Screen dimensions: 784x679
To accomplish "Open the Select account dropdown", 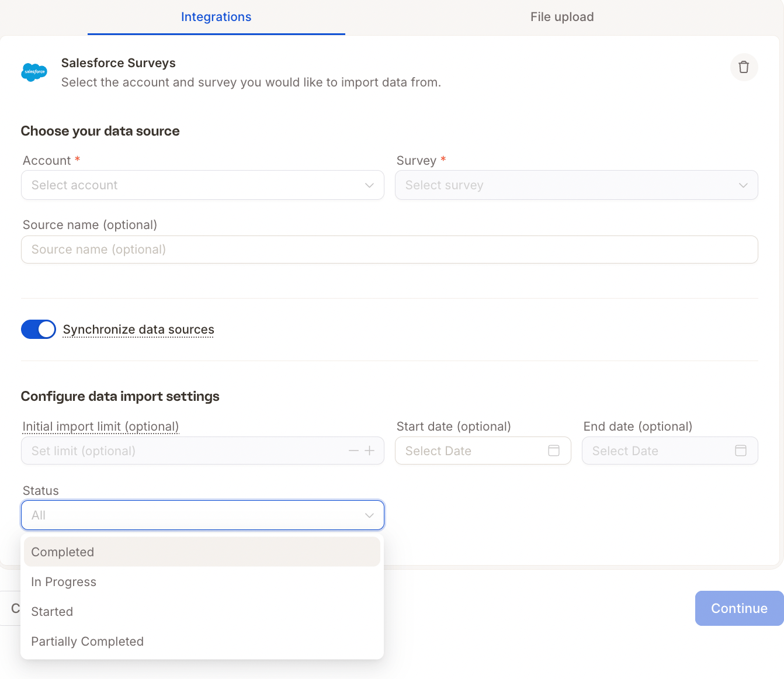I will 203,185.
